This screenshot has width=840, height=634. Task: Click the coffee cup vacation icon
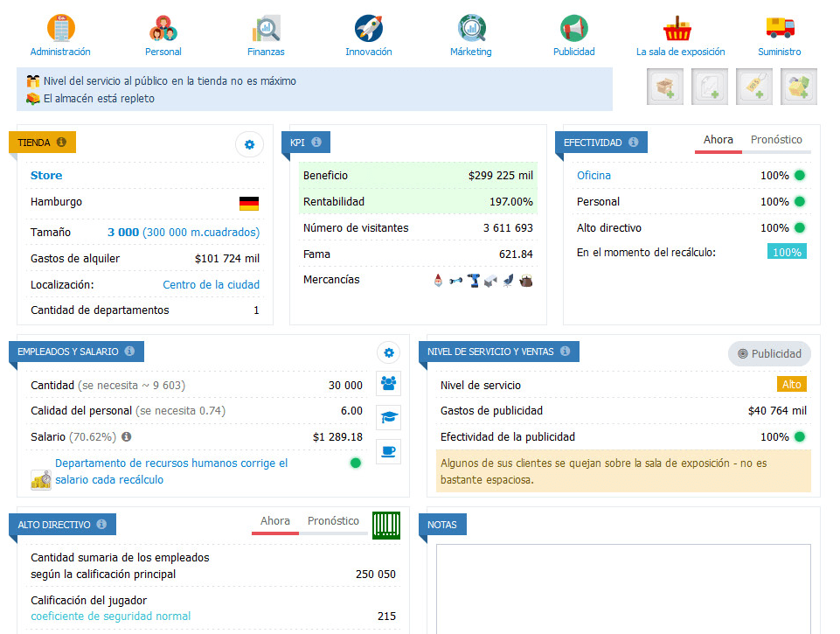pyautogui.click(x=389, y=451)
